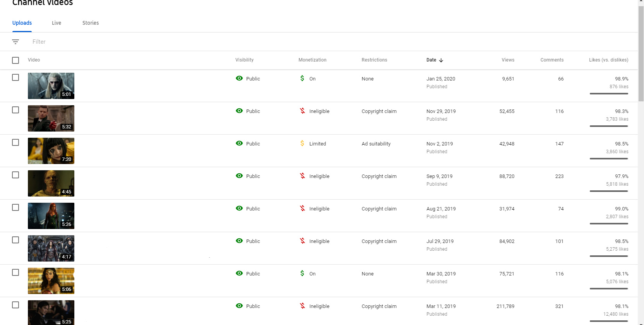Click the Comments column header
The width and height of the screenshot is (644, 325).
(552, 60)
